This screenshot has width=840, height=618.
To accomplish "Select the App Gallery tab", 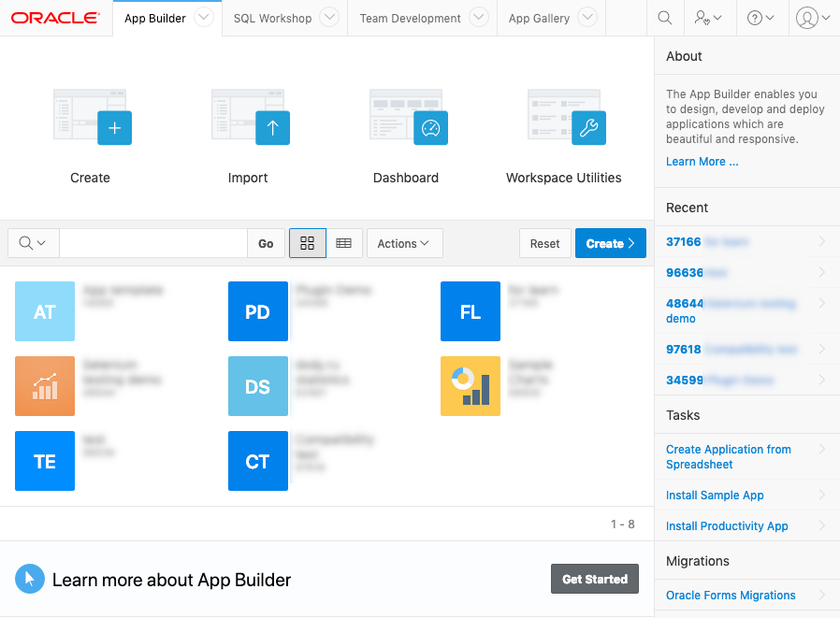I will point(539,18).
